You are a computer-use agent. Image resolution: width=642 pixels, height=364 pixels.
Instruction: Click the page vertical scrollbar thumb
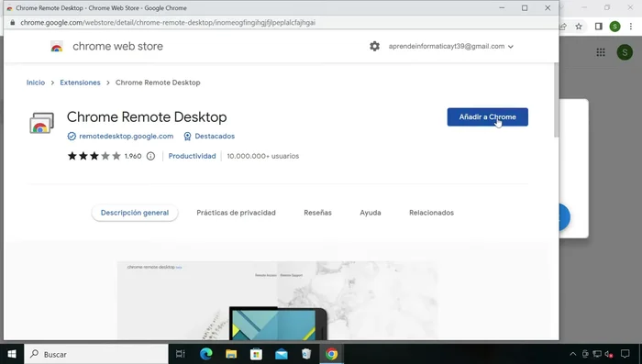tap(556, 100)
